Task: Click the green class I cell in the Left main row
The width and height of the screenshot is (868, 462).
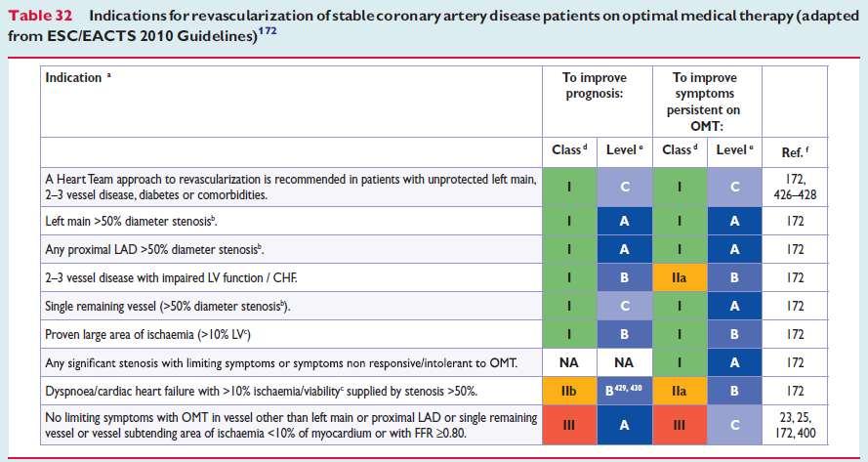Action: tap(569, 221)
